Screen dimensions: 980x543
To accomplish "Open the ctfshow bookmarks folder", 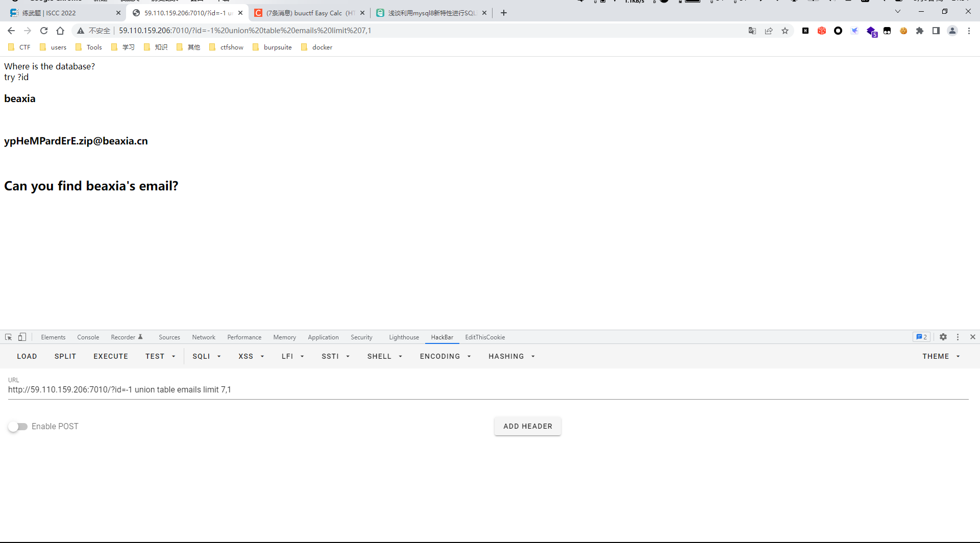I will [226, 47].
